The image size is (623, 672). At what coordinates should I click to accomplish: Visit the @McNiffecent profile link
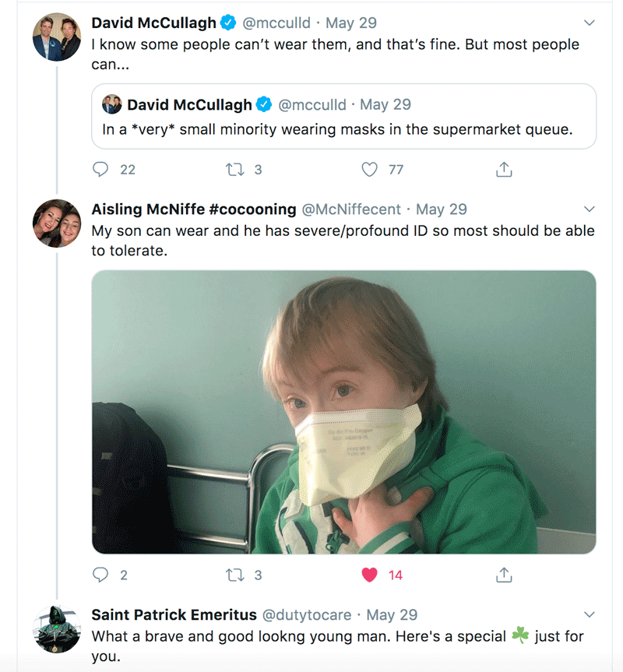351,209
